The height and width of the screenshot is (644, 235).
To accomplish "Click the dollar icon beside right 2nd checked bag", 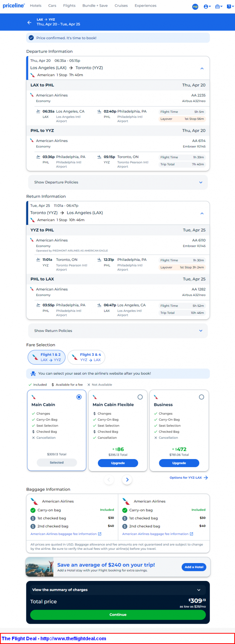I will click(x=125, y=526).
